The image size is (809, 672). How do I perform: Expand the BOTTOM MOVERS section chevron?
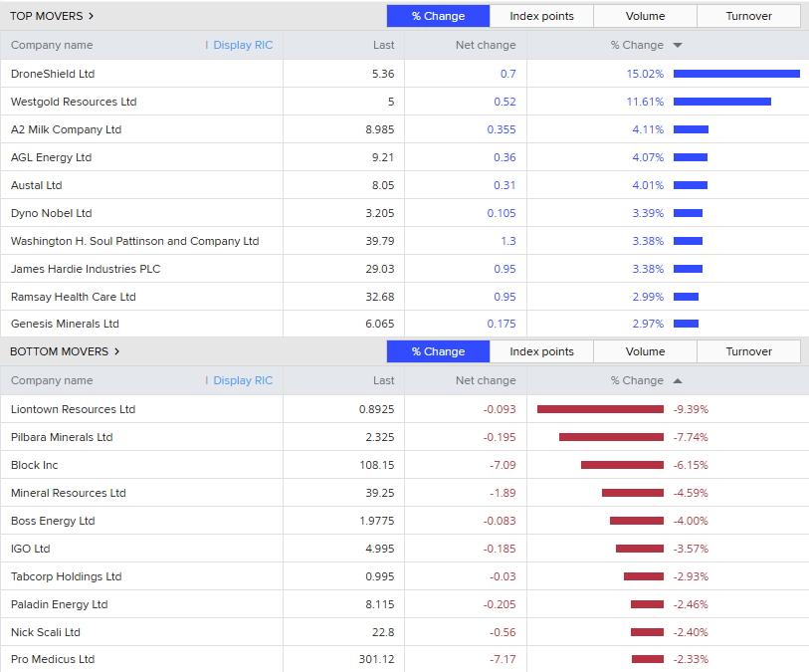116,351
